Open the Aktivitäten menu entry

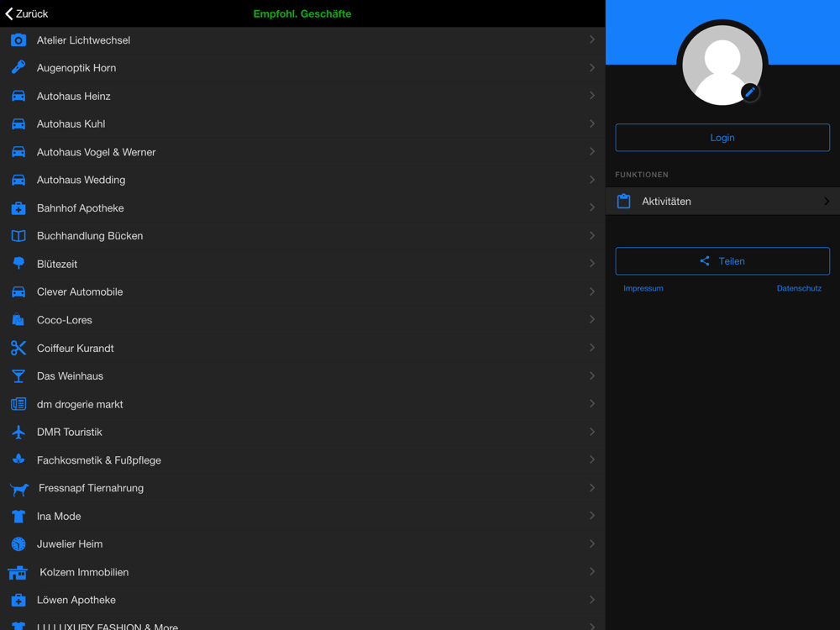point(722,202)
